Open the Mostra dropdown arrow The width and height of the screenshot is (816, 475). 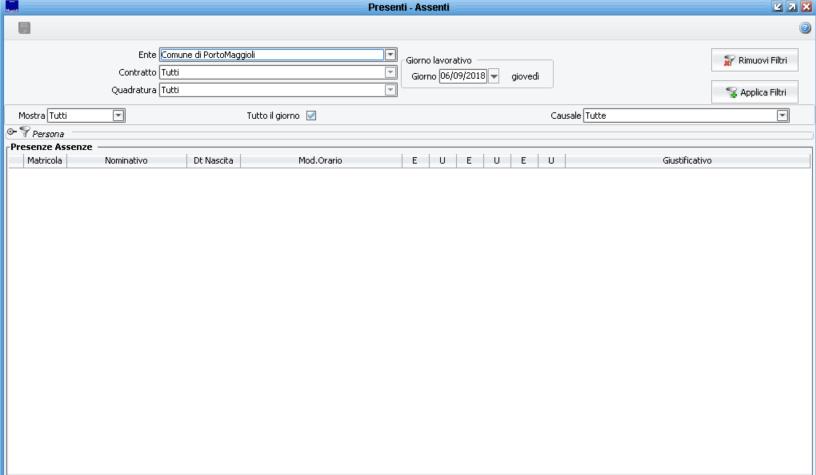(118, 115)
